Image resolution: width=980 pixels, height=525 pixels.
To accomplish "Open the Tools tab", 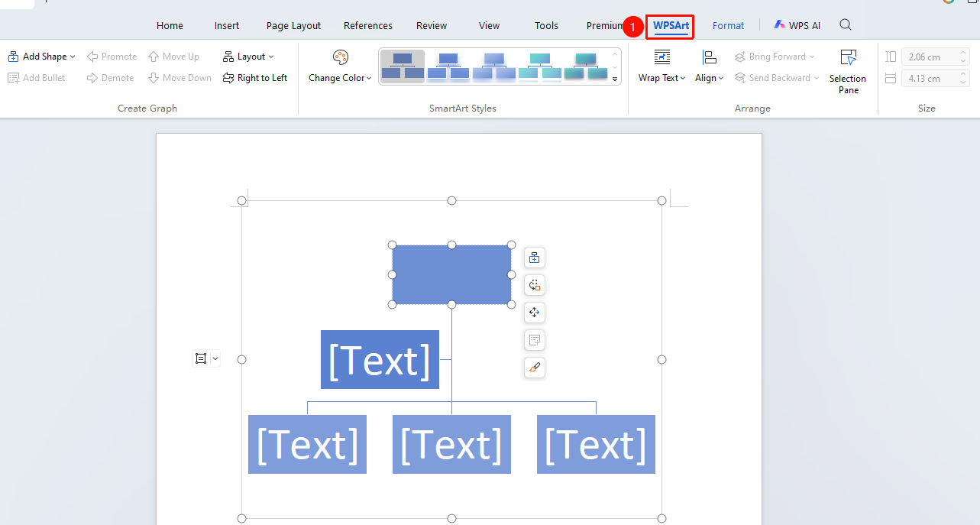I will 546,25.
